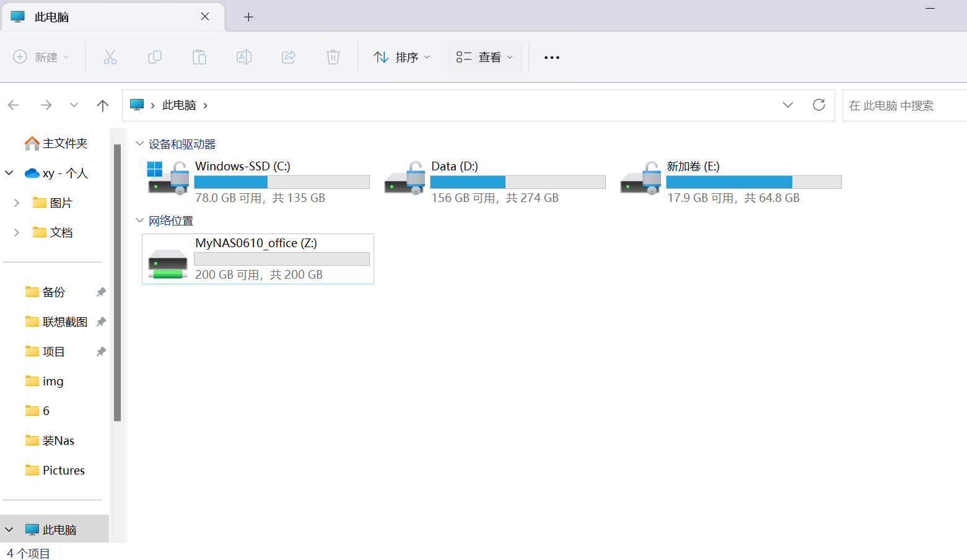Viewport: 967px width, 560px height.
Task: Open the 新建 (New) dropdown menu
Action: click(x=42, y=57)
